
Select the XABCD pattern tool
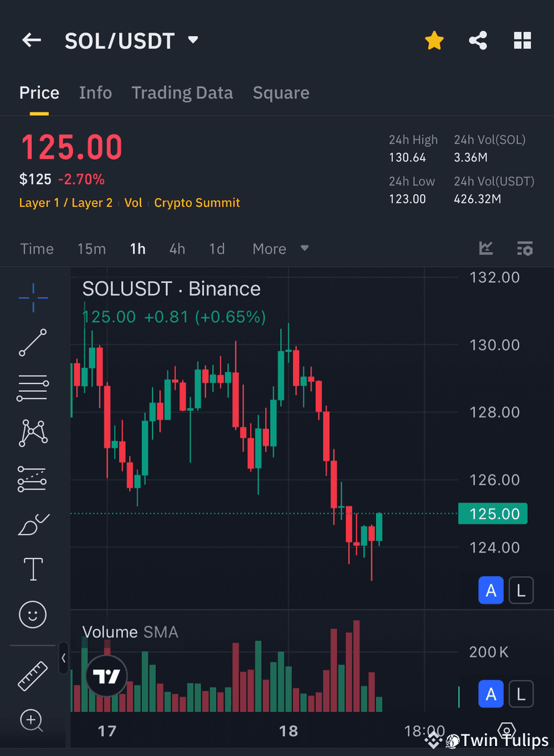[32, 433]
